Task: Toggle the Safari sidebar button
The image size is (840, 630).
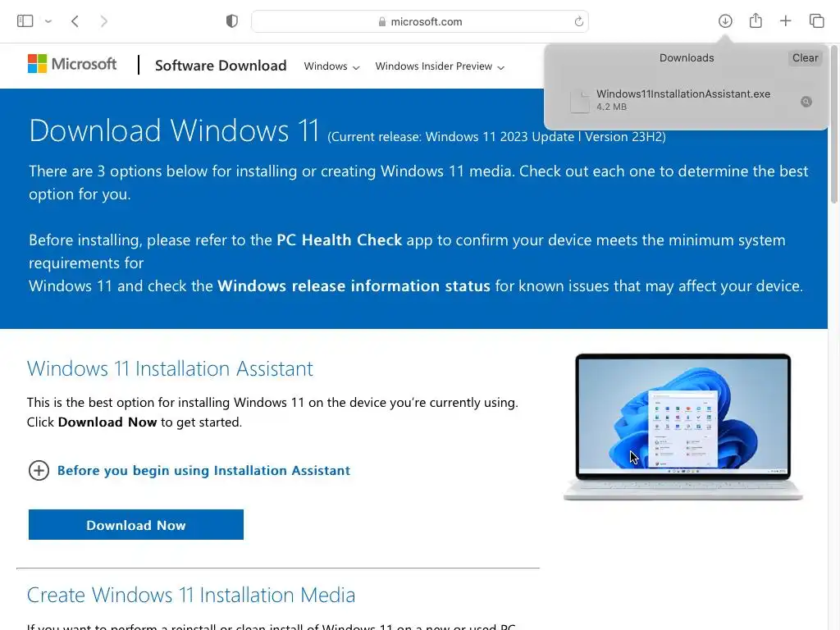Action: click(25, 21)
